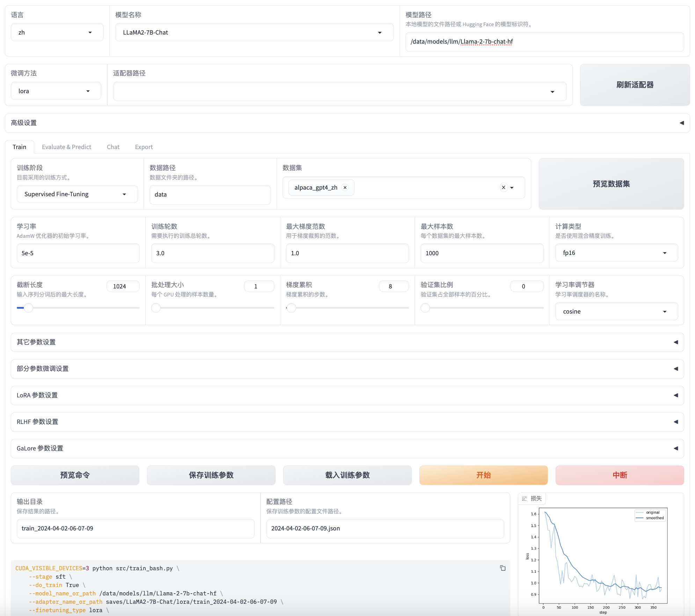
Task: Switch to the Evaluate & Predict tab
Action: coord(66,147)
